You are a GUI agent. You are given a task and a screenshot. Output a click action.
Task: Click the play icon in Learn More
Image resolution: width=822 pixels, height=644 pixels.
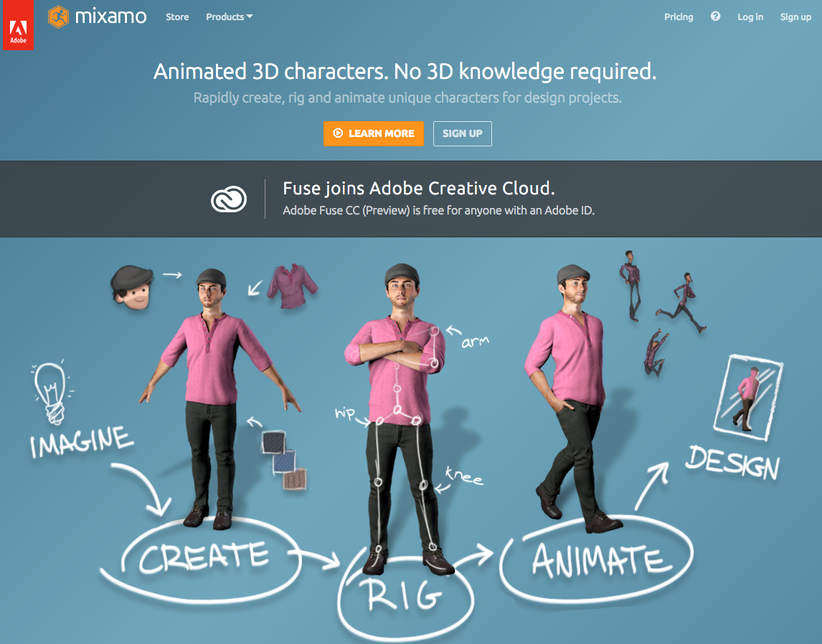338,133
